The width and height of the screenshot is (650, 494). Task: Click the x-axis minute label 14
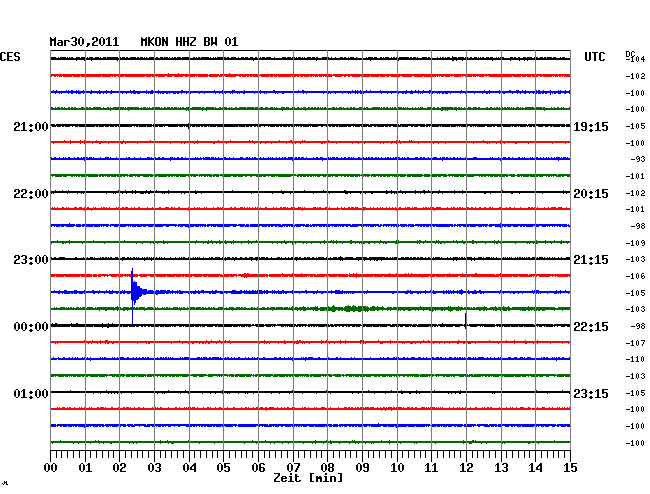(536, 468)
